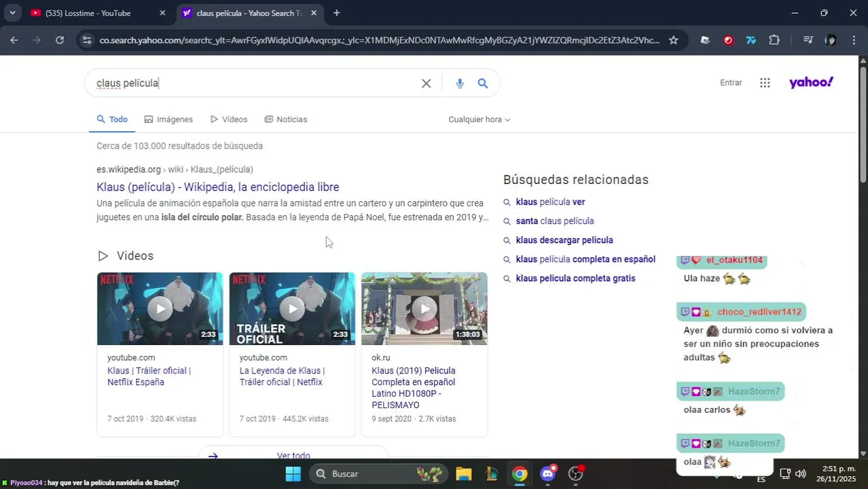Click the browser address bar URL
This screenshot has height=489, width=868.
click(379, 40)
